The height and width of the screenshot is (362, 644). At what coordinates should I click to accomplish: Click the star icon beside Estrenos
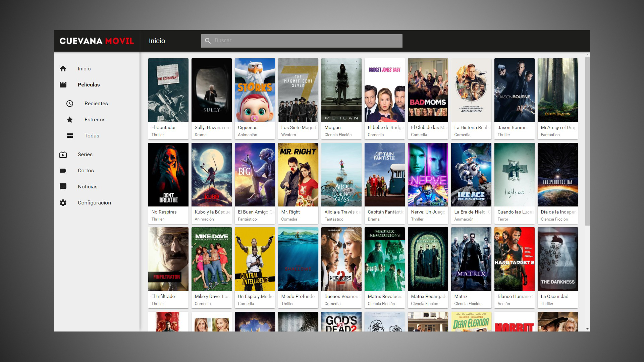click(70, 120)
